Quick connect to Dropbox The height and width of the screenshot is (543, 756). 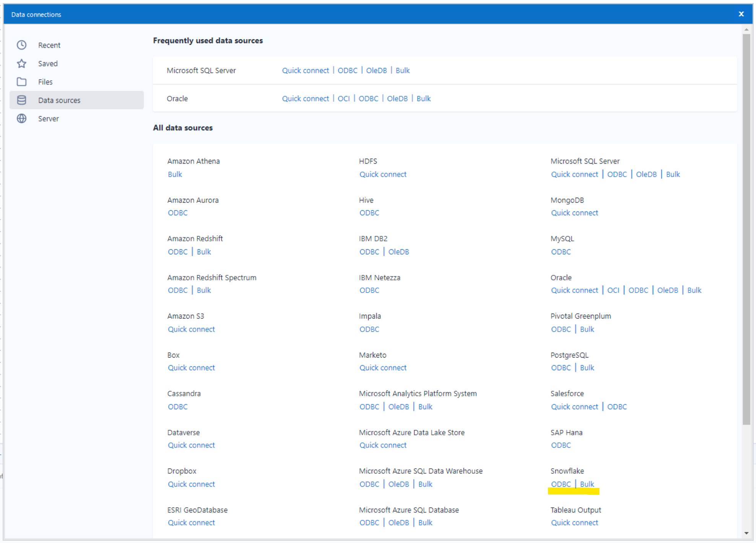tap(191, 484)
